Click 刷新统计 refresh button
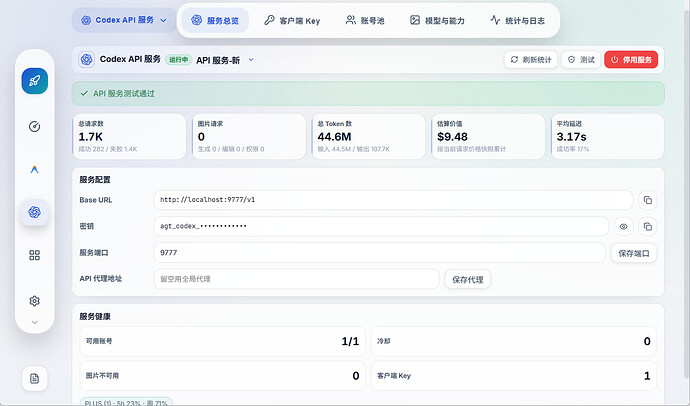690x406 pixels. [531, 60]
